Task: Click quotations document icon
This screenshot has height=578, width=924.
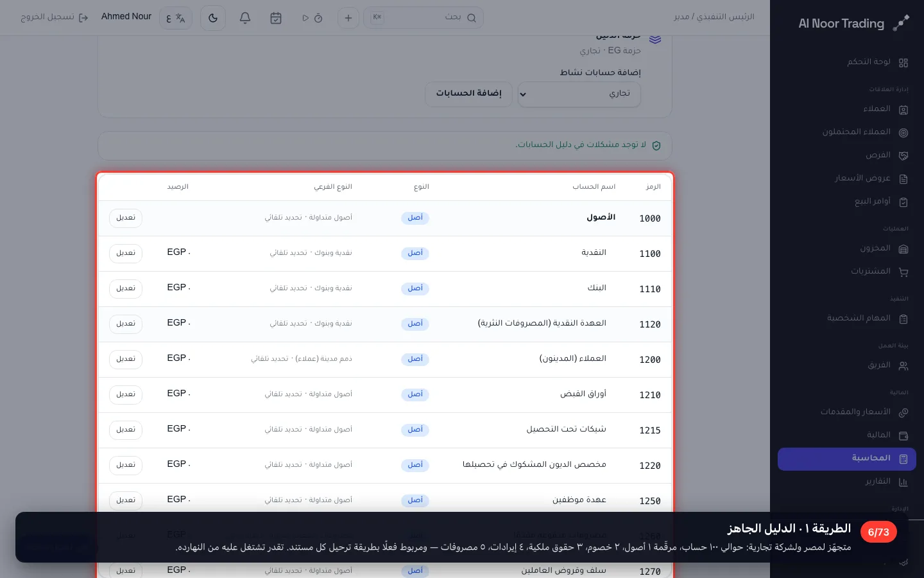Action: [x=903, y=179]
